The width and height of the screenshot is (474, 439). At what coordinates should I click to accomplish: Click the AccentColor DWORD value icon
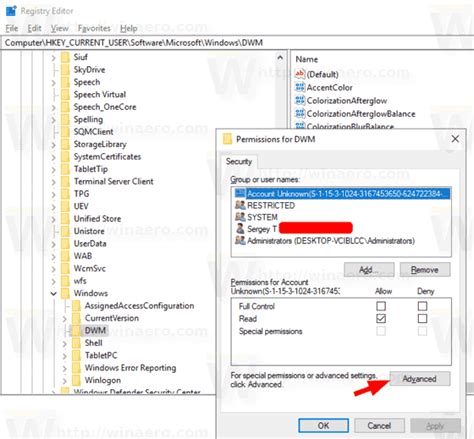point(300,87)
